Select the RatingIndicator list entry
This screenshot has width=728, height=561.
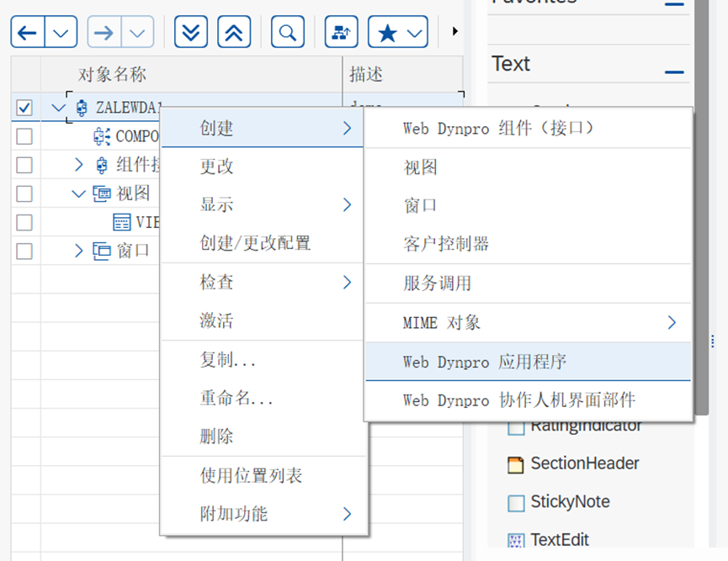586,428
